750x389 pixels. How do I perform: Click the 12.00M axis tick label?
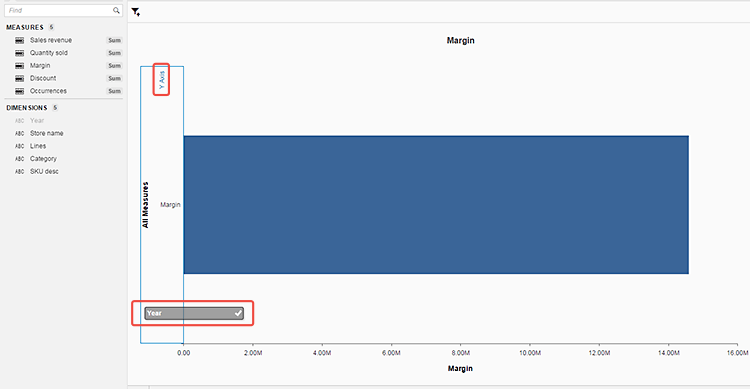coord(599,353)
